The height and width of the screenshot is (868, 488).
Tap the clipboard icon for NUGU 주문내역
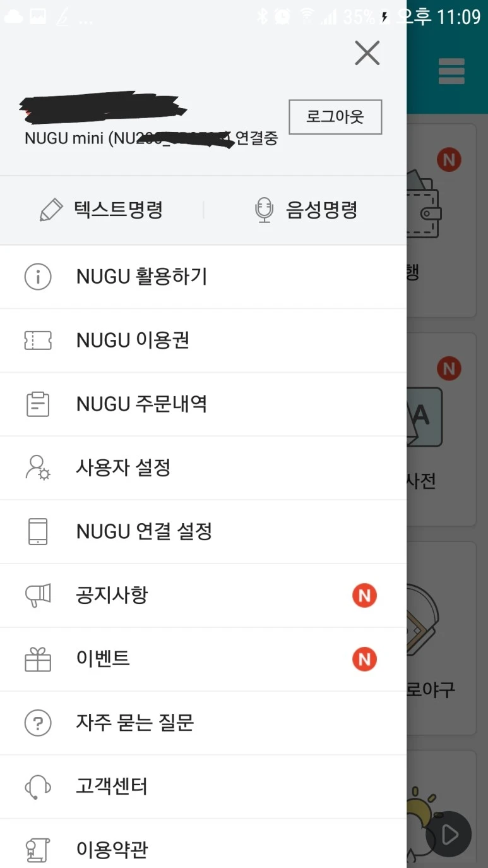(x=38, y=404)
